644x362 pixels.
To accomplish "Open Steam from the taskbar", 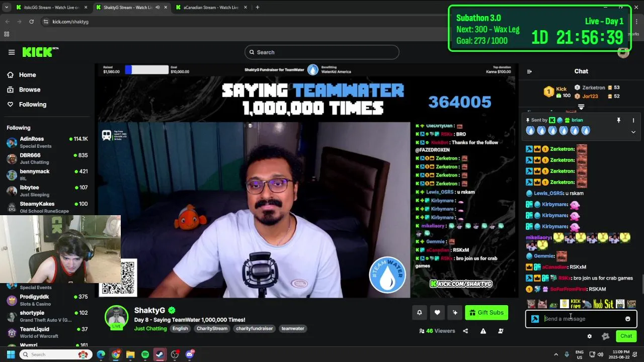I will [159, 354].
